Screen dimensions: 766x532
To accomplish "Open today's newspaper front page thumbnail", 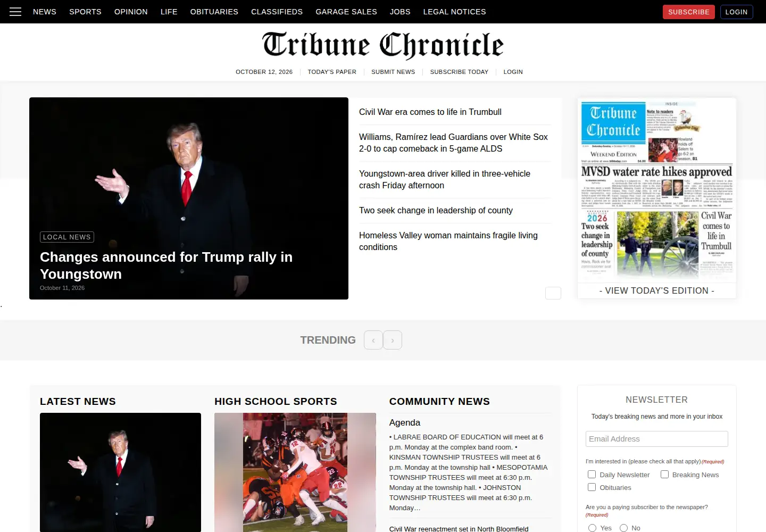I will point(657,190).
